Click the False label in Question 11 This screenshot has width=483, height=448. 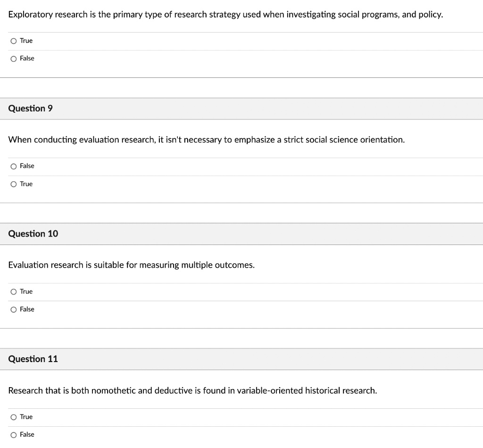click(27, 434)
